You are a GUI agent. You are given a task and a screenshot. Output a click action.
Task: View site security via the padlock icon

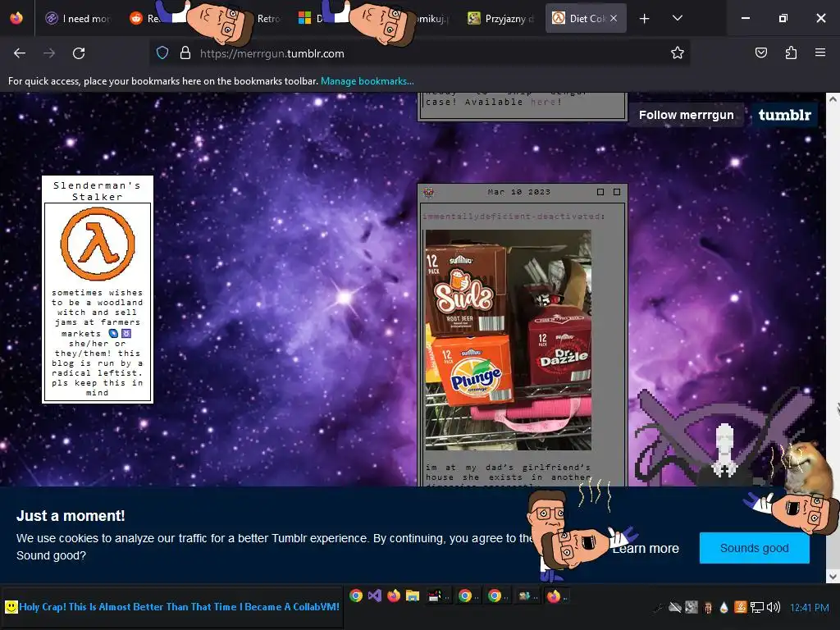185,52
